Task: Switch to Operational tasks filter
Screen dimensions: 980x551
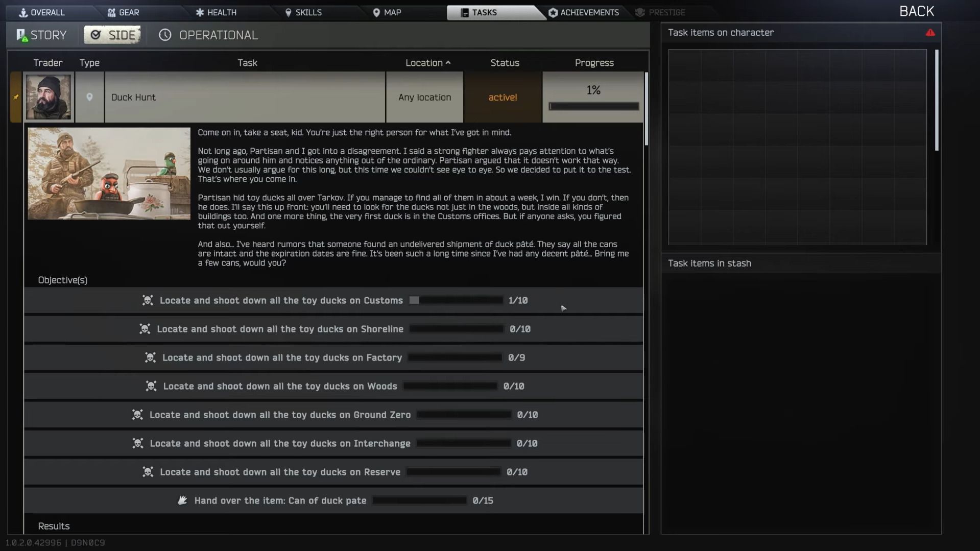Action: [218, 35]
